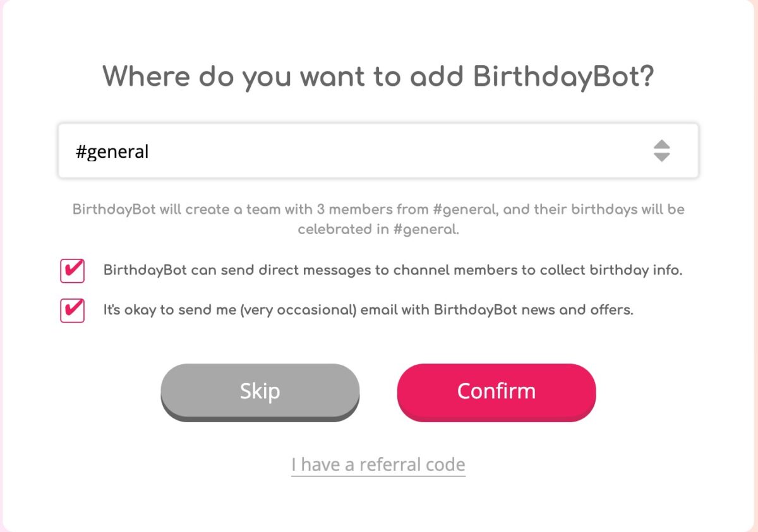Image resolution: width=758 pixels, height=532 pixels.
Task: Open the #general channel dropdown
Action: coord(378,151)
